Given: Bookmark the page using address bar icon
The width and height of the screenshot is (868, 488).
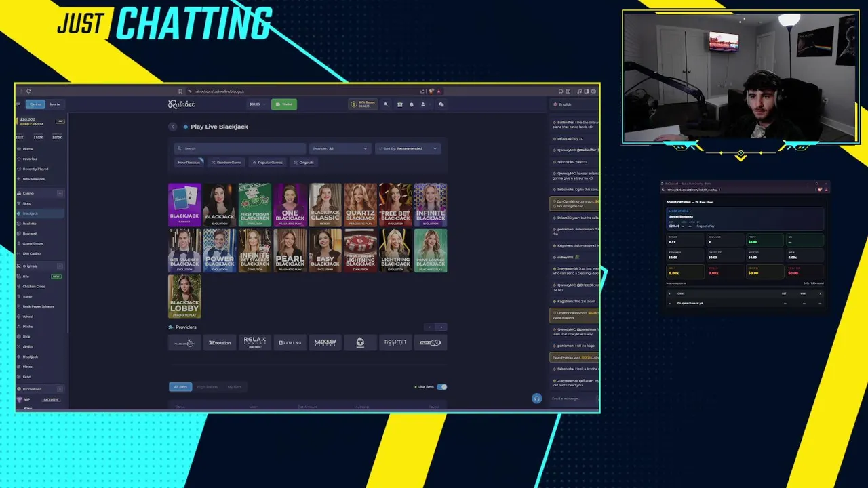Looking at the screenshot, I should point(180,91).
